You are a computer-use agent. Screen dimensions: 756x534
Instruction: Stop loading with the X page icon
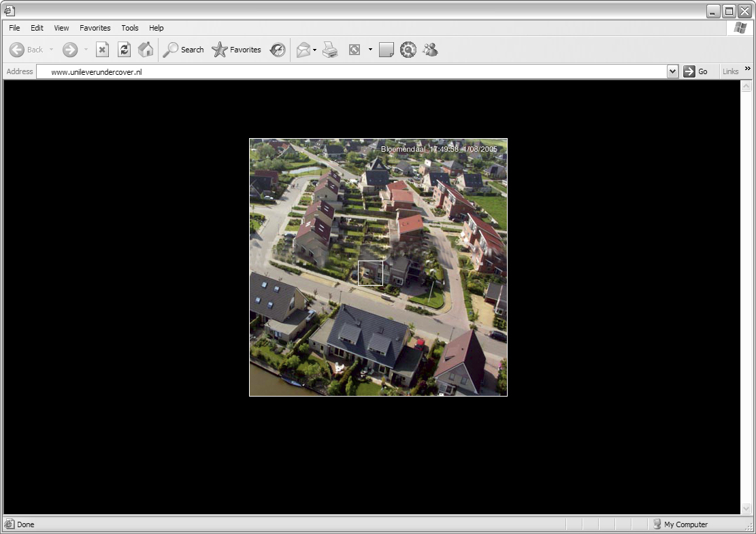pyautogui.click(x=102, y=50)
